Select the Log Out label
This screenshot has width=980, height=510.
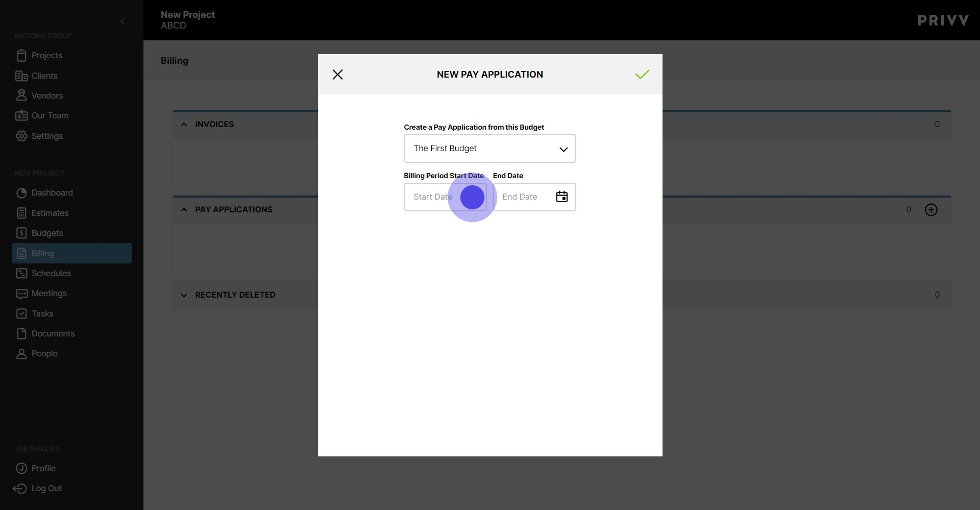click(x=46, y=488)
